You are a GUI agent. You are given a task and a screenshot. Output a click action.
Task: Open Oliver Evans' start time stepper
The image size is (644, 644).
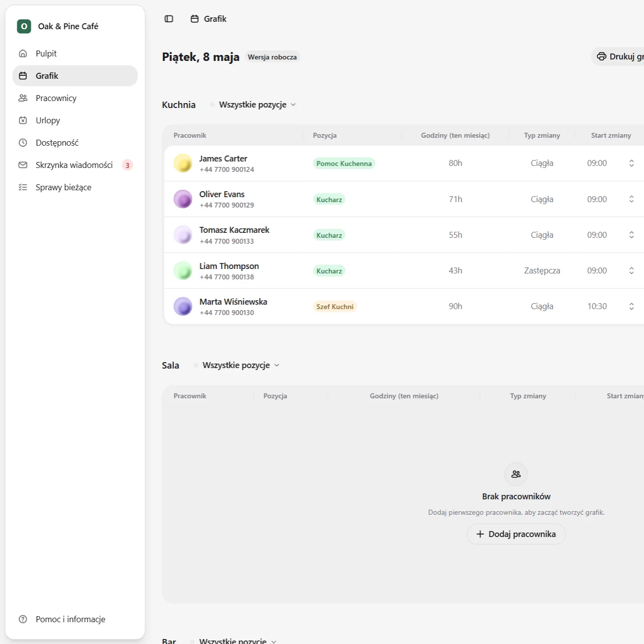pyautogui.click(x=632, y=199)
